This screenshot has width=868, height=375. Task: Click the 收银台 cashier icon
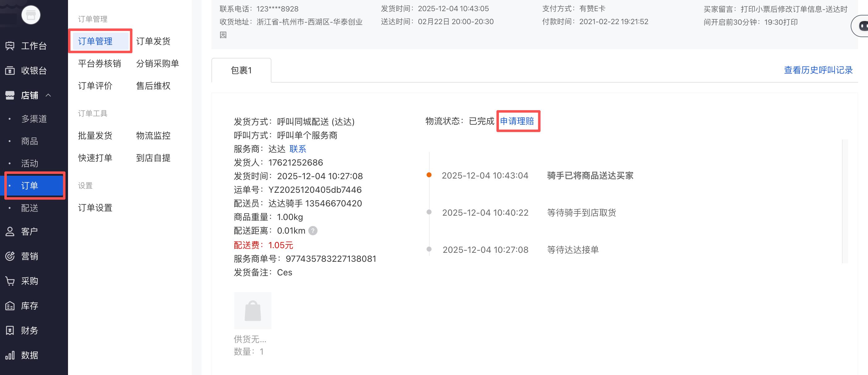[x=10, y=71]
